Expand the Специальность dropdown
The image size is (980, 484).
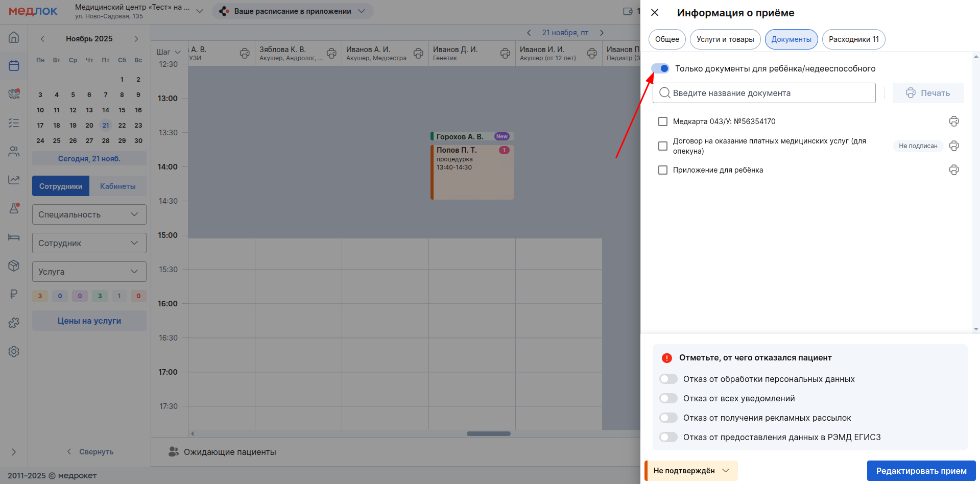(x=89, y=214)
